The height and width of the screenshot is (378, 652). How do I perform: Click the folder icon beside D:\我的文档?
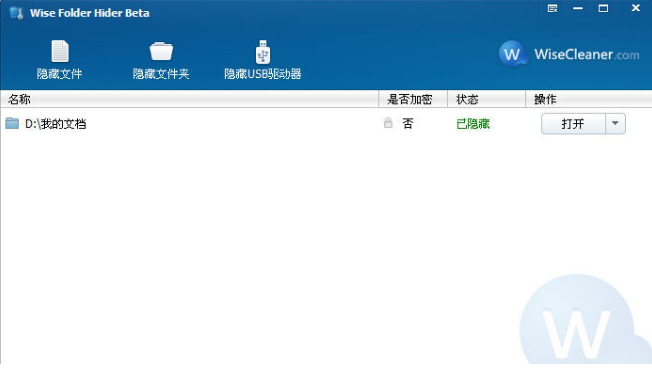(12, 124)
